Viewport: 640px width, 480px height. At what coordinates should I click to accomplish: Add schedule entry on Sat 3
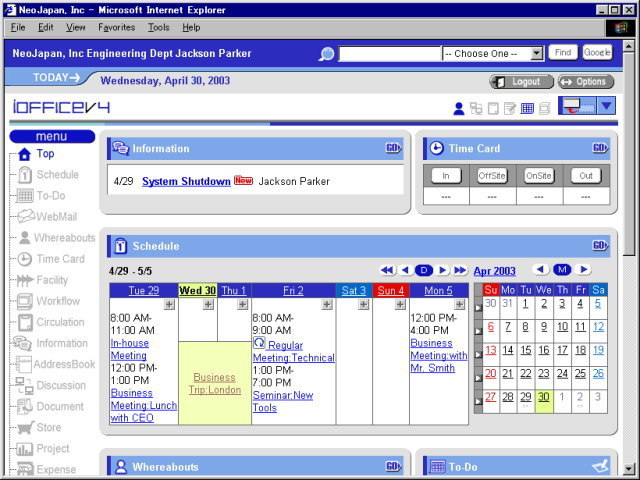coord(364,304)
